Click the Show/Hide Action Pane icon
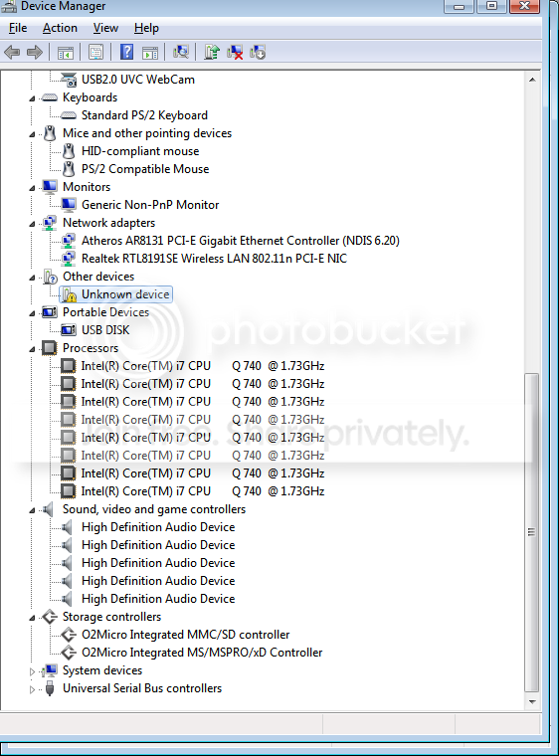 (150, 52)
